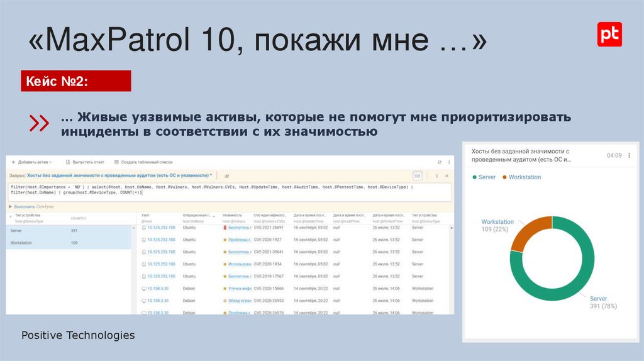Click the Host.@UpdateTime date column header
This screenshot has width=644, height=361.
coord(309,218)
